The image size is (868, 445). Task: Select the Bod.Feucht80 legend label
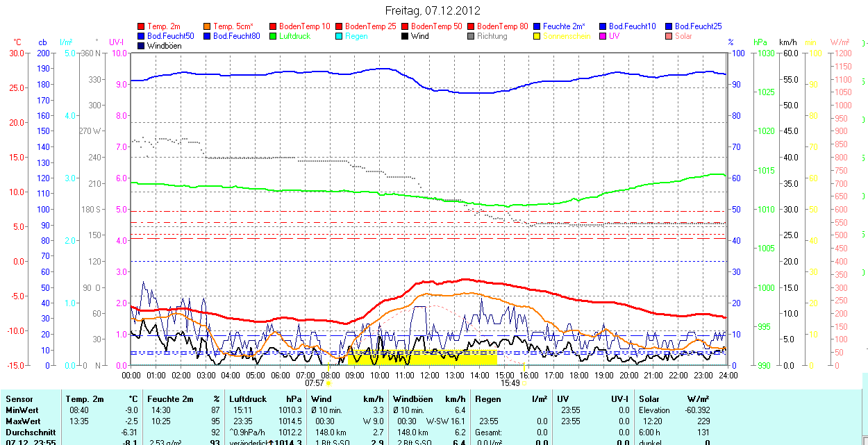[236, 36]
